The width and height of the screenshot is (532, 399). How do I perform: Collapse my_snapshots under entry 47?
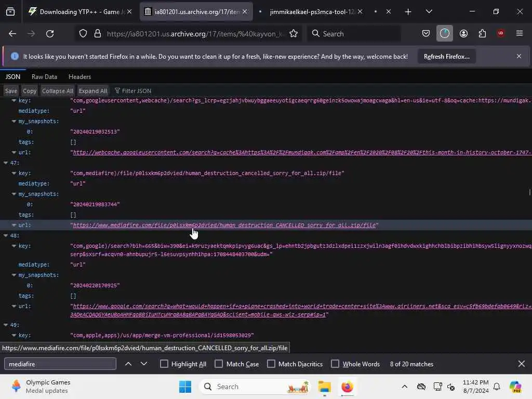[14, 194]
